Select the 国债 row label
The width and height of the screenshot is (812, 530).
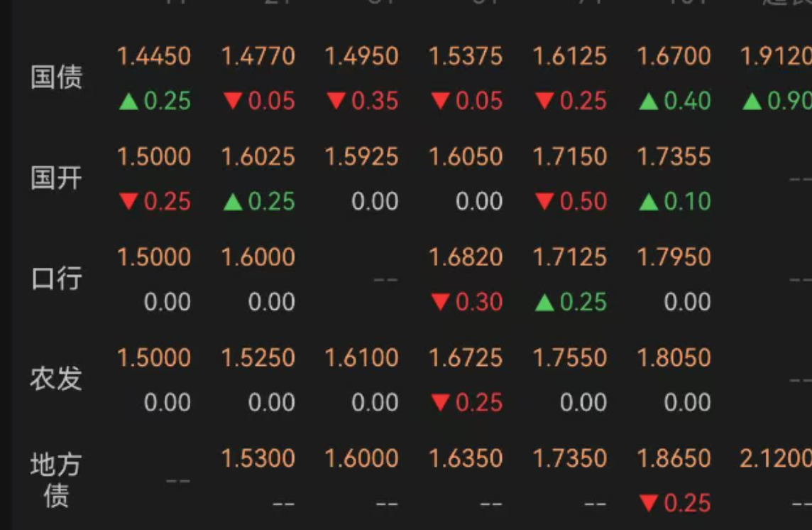click(57, 77)
